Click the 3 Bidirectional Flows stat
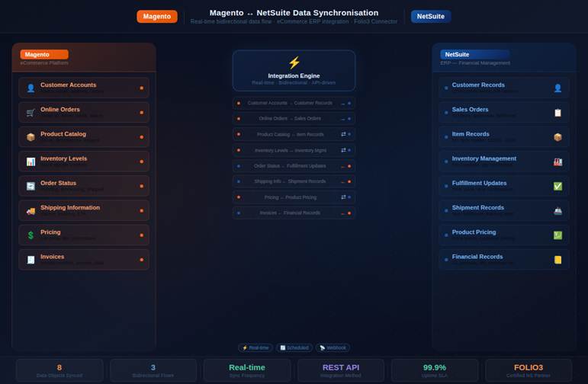Image resolution: width=588 pixels, height=384 pixels. tap(153, 370)
